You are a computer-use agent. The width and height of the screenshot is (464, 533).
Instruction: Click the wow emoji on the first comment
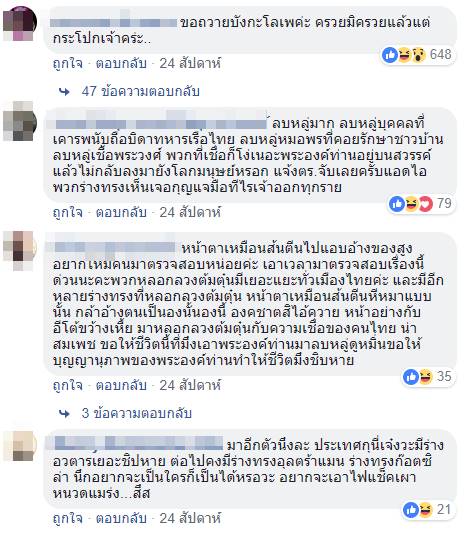(419, 55)
